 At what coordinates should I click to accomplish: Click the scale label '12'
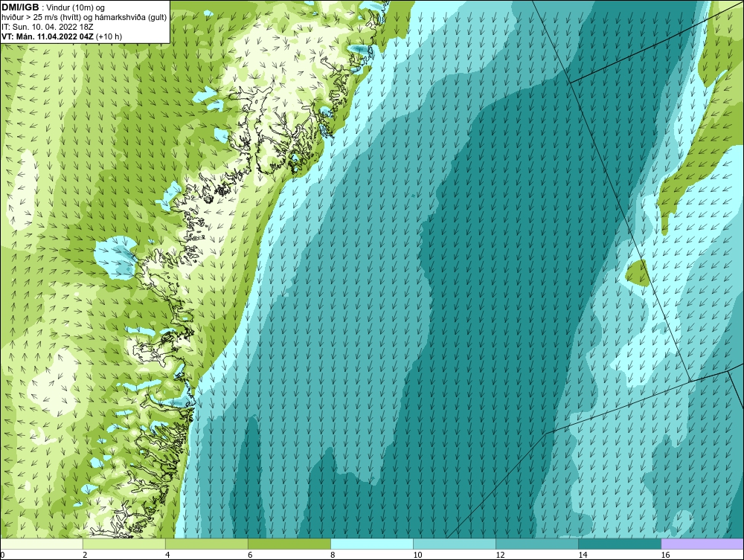500,555
